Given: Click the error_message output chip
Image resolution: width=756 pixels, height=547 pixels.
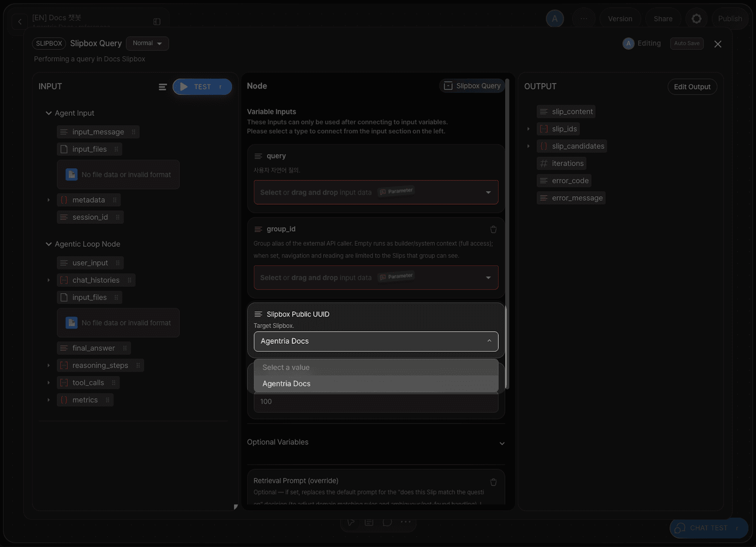Looking at the screenshot, I should (x=571, y=198).
